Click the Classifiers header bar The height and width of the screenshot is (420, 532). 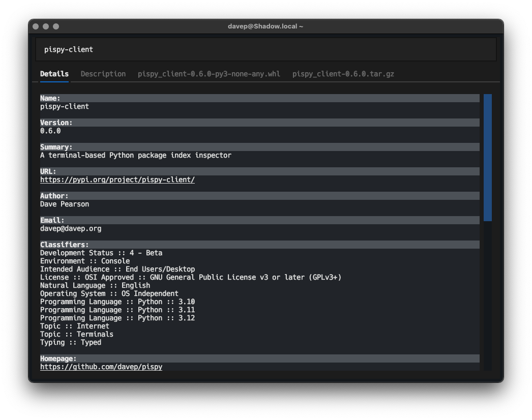[x=259, y=244]
